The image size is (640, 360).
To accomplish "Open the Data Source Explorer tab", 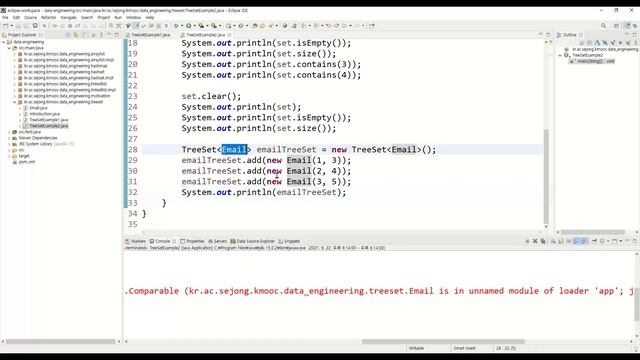I will click(x=253, y=241).
